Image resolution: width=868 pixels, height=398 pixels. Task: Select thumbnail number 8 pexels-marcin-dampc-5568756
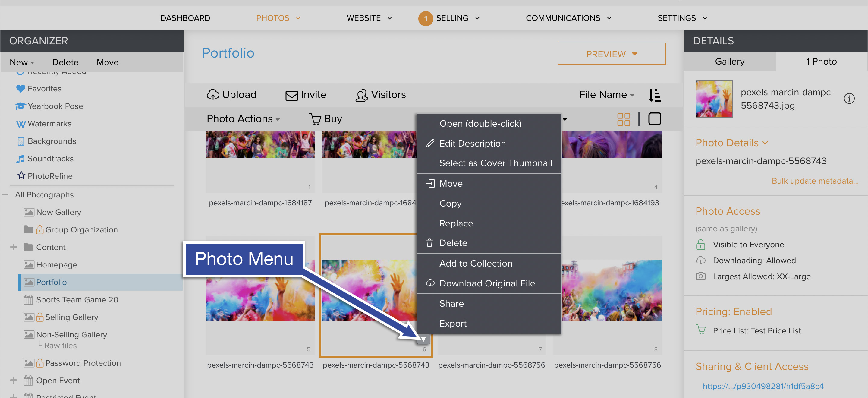(607, 295)
